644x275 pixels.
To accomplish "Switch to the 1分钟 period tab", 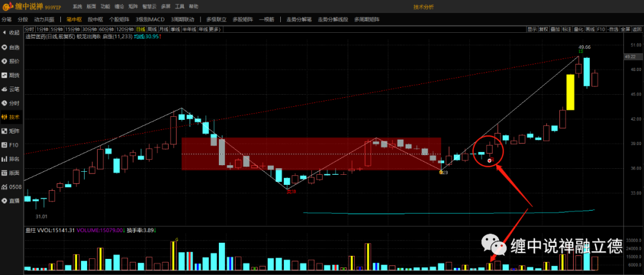I will (x=42, y=29).
